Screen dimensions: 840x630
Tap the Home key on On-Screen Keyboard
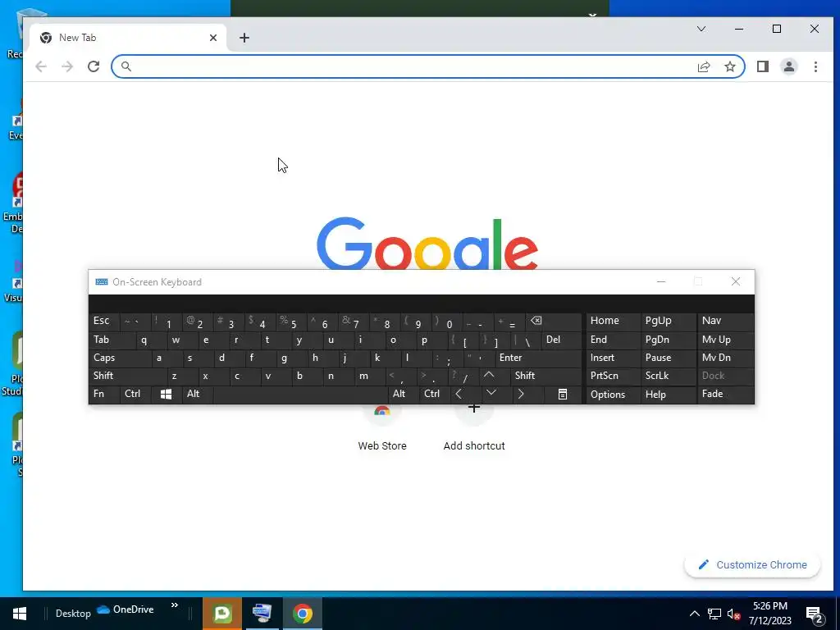tap(613, 322)
